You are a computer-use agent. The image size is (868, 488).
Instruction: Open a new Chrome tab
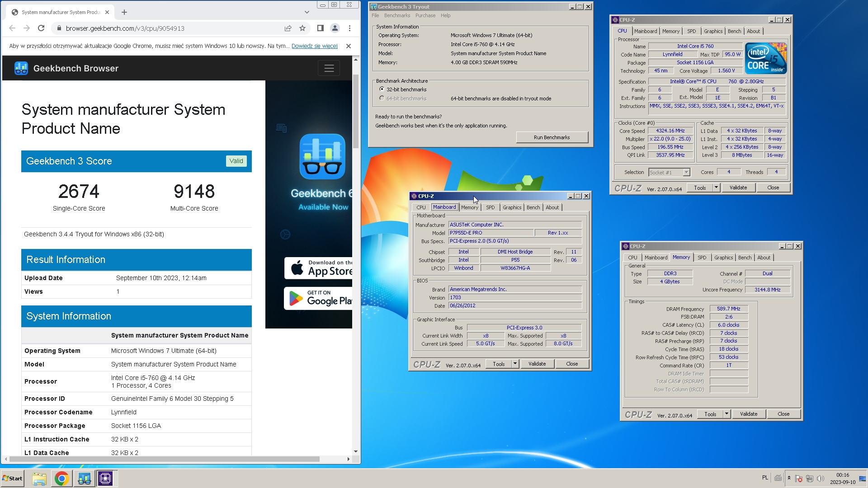[124, 12]
